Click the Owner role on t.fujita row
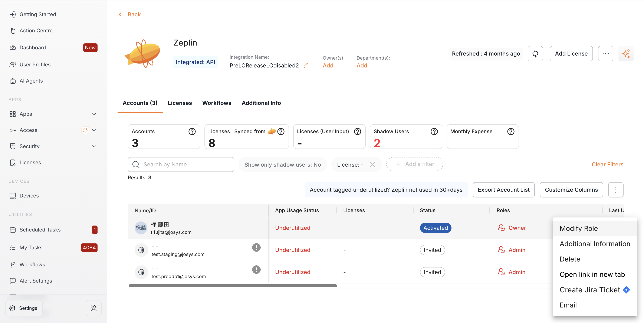Viewport: 644px width, 323px height. coord(512,228)
